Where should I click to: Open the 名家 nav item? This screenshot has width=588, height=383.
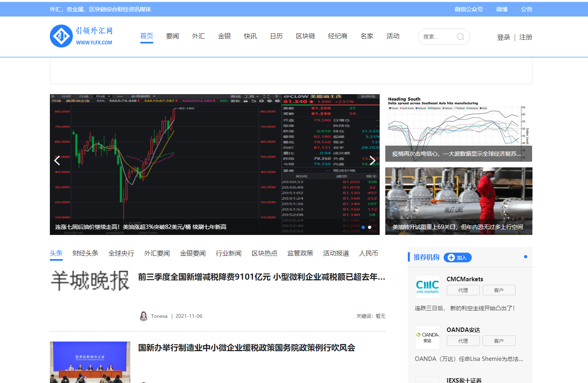coord(367,36)
